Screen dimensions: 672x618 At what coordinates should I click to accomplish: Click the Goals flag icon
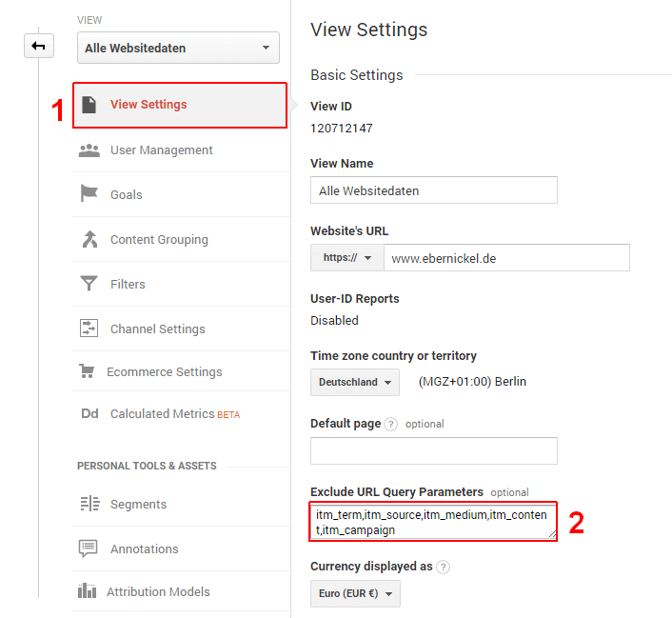click(89, 193)
